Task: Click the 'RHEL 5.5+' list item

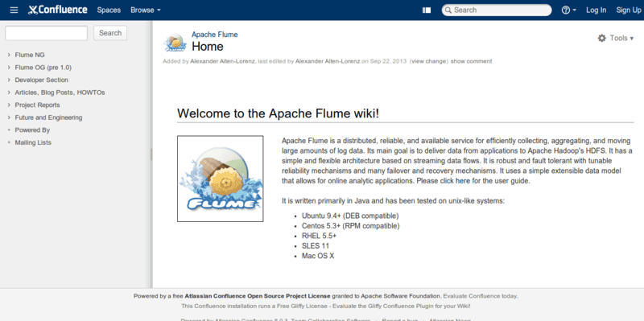Action: coord(319,236)
